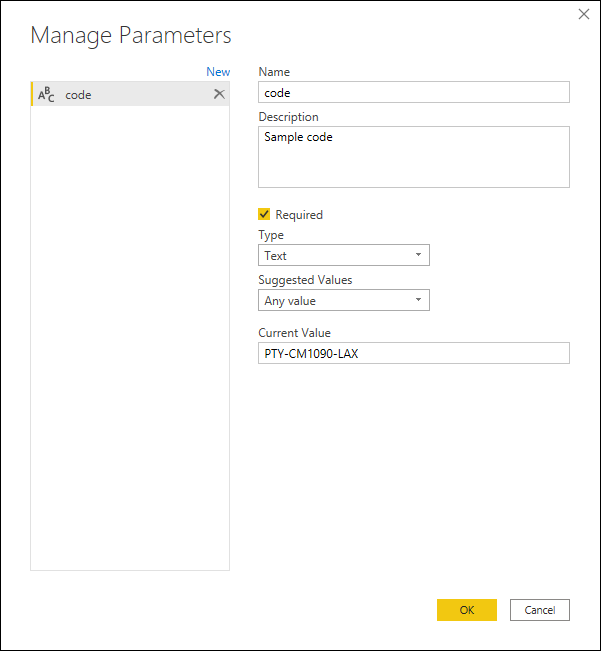This screenshot has width=601, height=651.
Task: Click the empty area of the parameter list
Action: [x=130, y=338]
